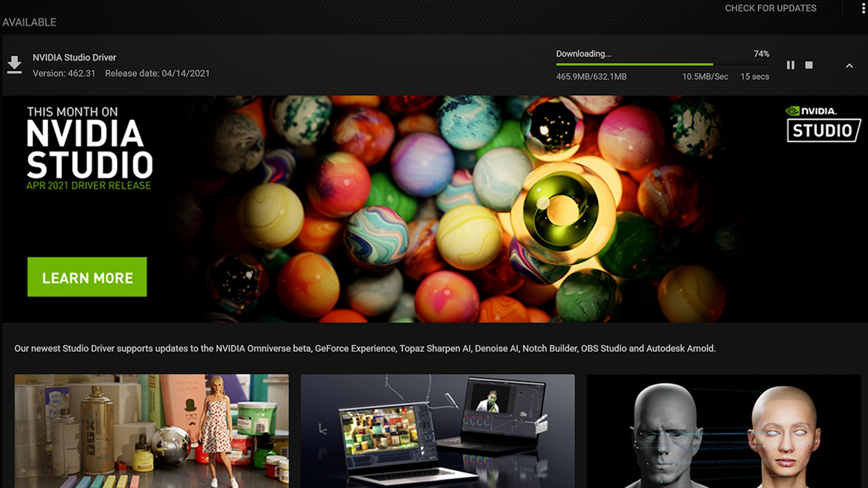The image size is (868, 488).
Task: Click the marbles Studio banner image
Action: click(434, 209)
